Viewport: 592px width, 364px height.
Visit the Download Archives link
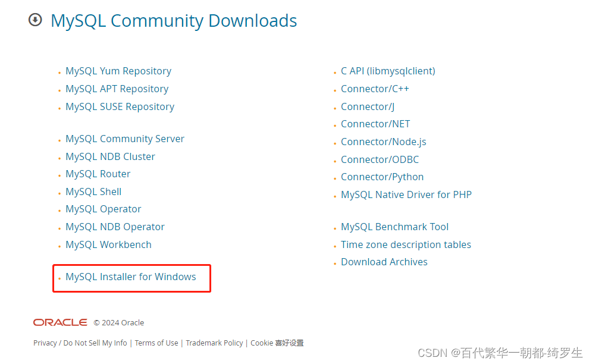(x=384, y=262)
